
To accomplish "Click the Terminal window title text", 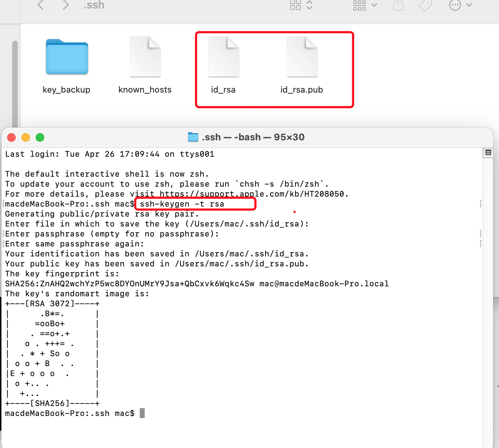I will coord(253,137).
